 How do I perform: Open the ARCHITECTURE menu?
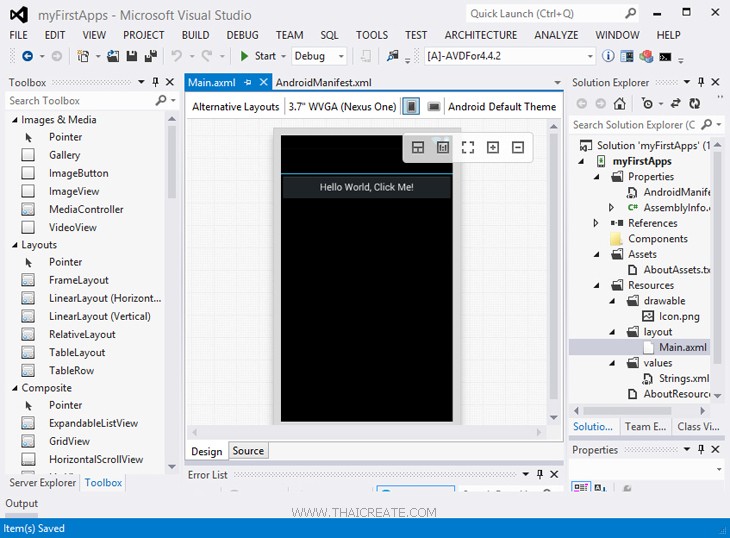pos(481,35)
